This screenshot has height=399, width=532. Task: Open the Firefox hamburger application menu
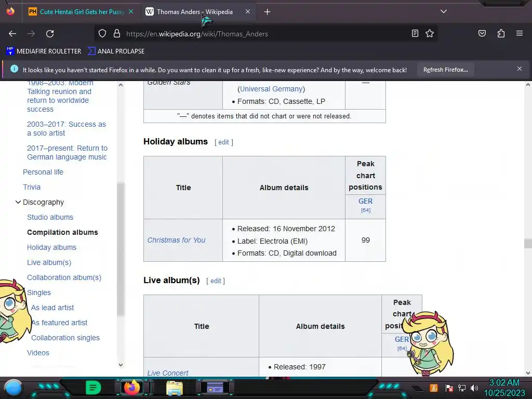pos(519,33)
